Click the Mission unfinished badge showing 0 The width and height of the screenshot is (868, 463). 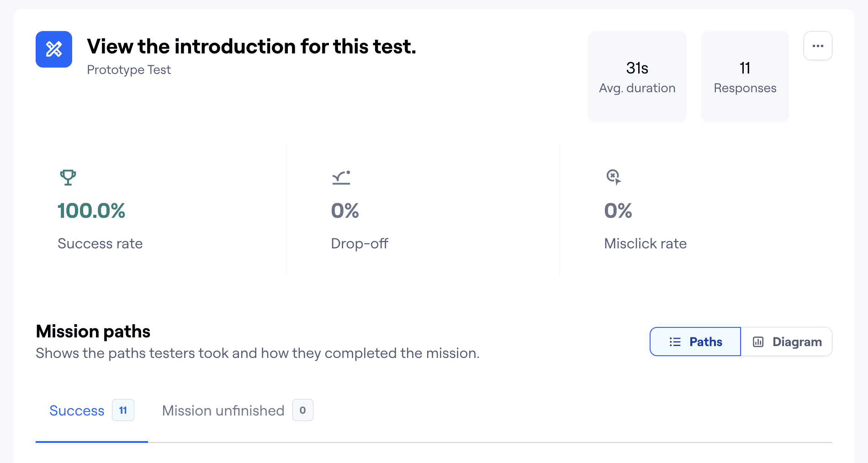(x=302, y=410)
